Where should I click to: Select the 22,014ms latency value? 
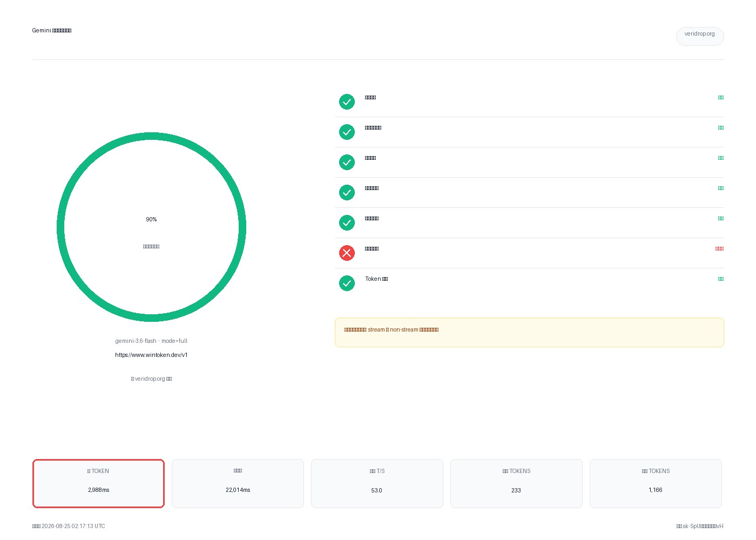tap(238, 490)
